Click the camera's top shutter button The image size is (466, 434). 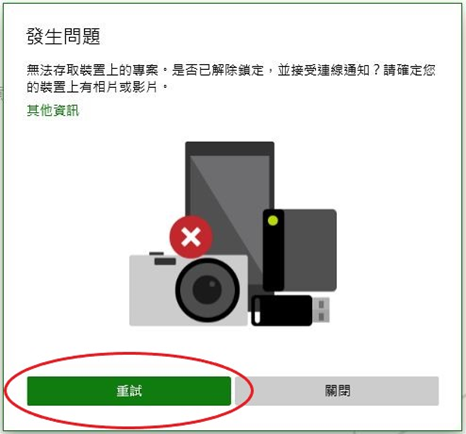coord(156,254)
